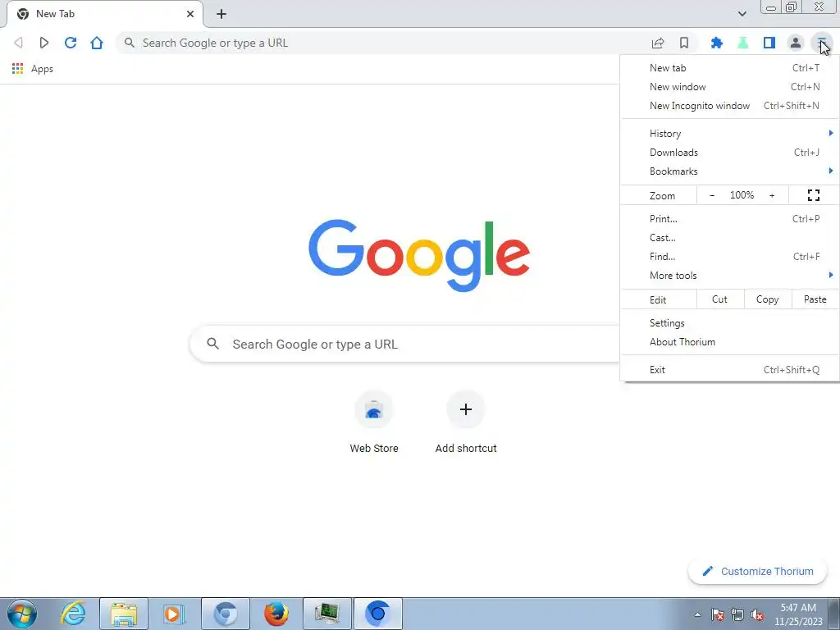Screen dimensions: 840x630
Task: Click Cut in the Edit row
Action: (x=720, y=299)
